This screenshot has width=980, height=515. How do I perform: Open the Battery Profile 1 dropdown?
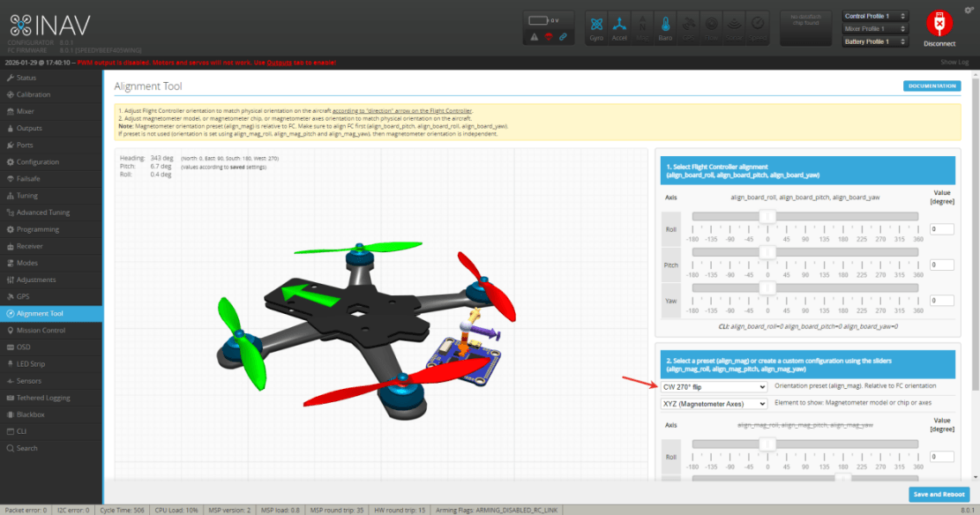click(874, 41)
